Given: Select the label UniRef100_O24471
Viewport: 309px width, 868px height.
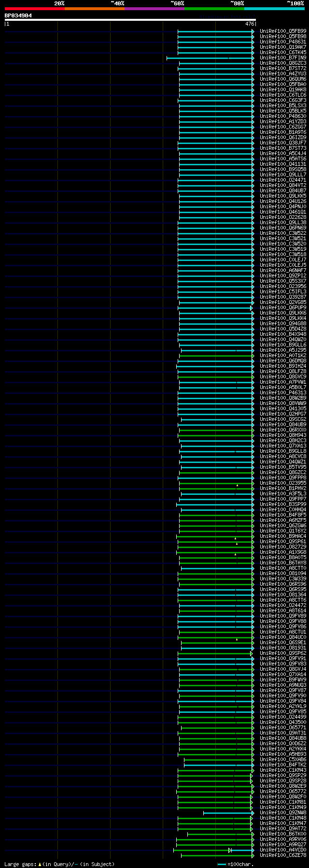Looking at the screenshot, I should pyautogui.click(x=283, y=180).
